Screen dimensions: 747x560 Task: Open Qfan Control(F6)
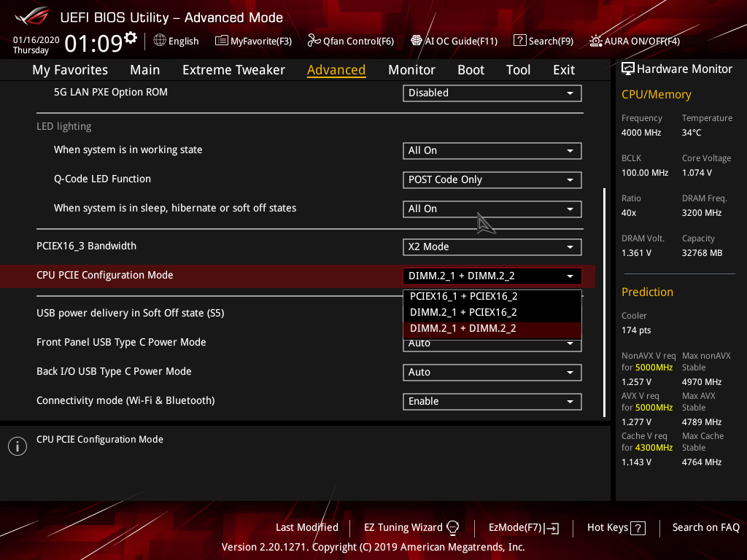[358, 42]
